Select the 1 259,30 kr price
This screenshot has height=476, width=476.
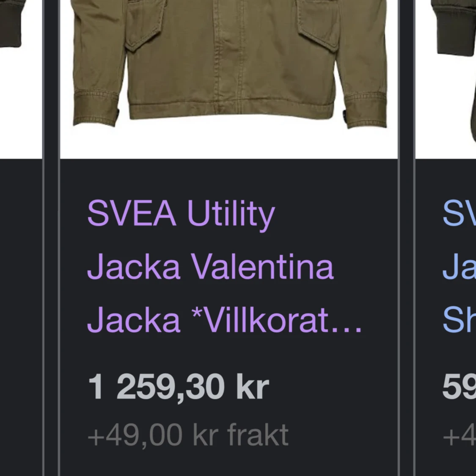point(178,387)
